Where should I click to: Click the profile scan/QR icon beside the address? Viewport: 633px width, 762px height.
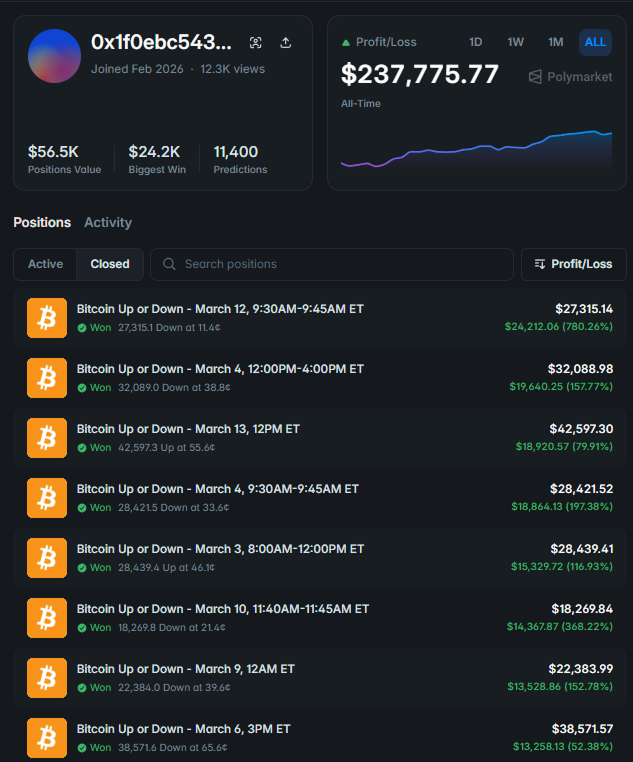256,43
